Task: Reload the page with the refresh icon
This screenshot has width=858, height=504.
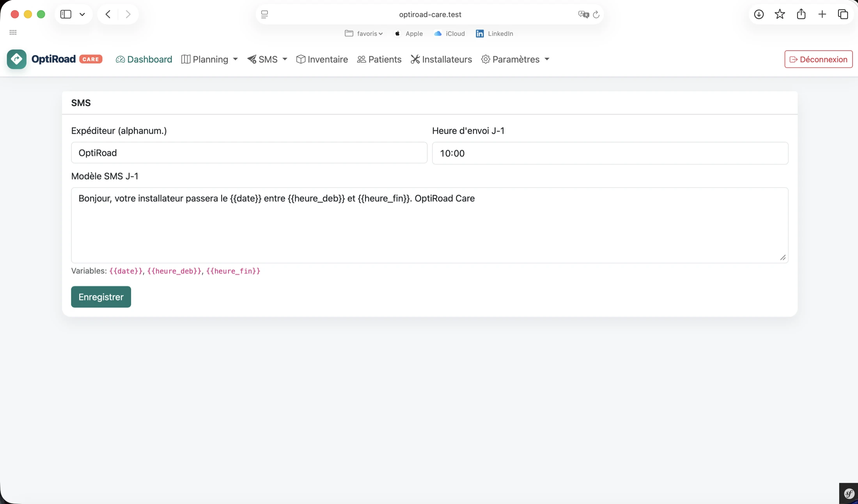Action: click(596, 14)
